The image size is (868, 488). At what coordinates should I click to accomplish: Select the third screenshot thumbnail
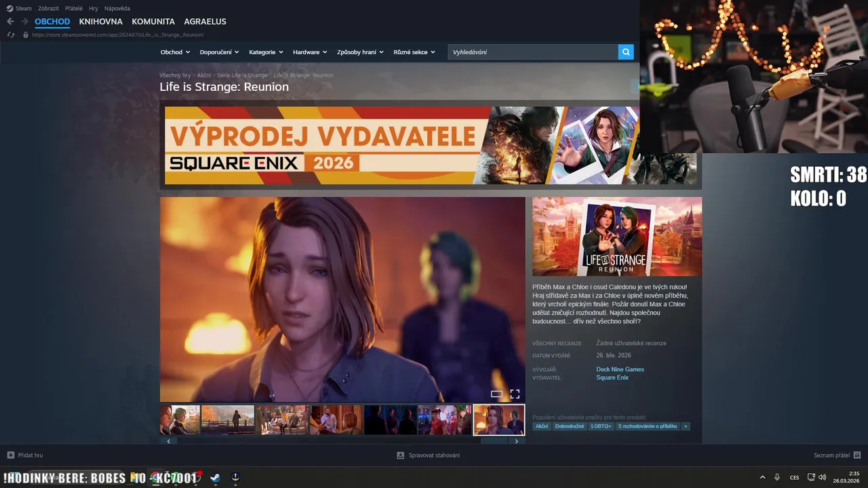tap(282, 420)
